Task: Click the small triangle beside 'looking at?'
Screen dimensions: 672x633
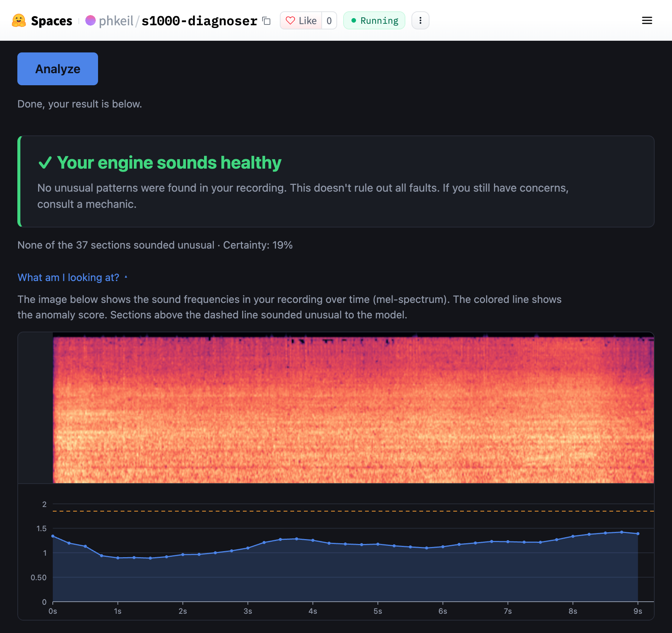Action: (126, 277)
